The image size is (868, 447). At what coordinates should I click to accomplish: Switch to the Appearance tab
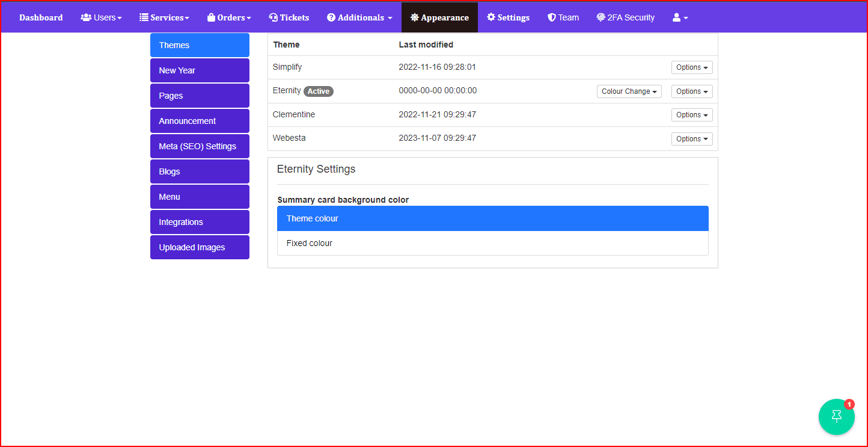pos(439,17)
